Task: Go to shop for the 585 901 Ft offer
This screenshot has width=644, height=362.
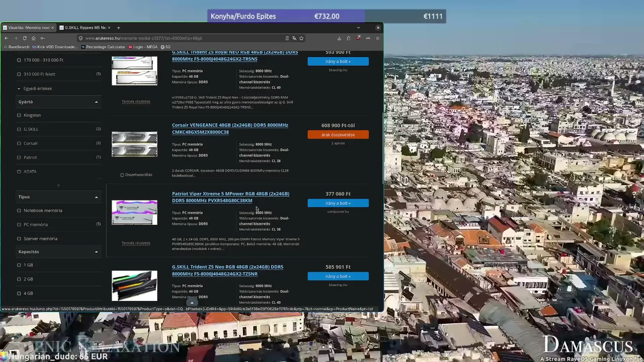Action: [x=338, y=277]
